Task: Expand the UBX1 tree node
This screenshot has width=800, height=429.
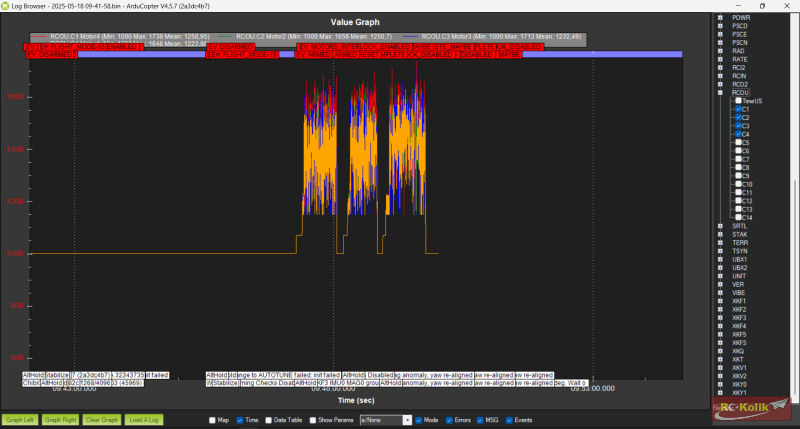Action: 720,259
